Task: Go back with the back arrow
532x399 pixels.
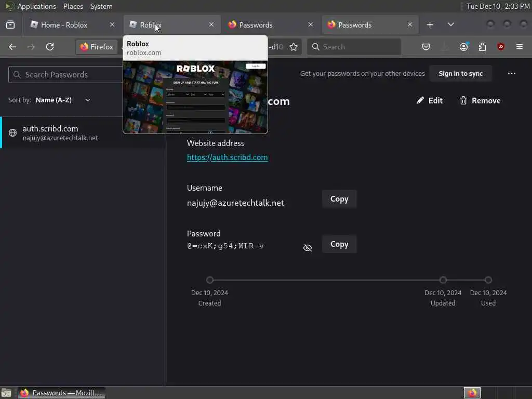Action: coord(12,47)
